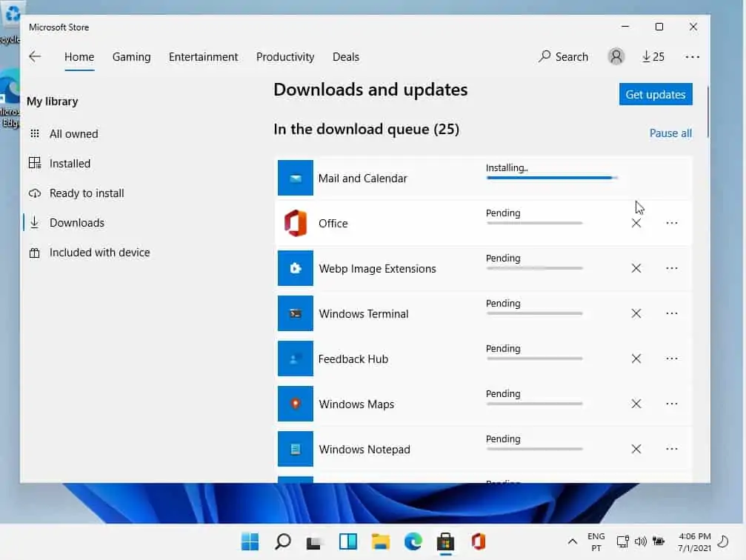746x560 pixels.
Task: Click the Get updates button
Action: click(656, 94)
